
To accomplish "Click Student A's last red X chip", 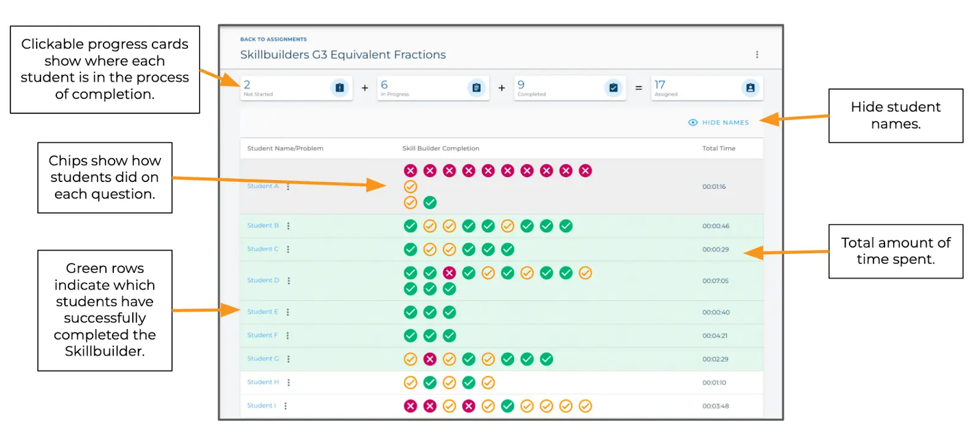I will click(586, 170).
